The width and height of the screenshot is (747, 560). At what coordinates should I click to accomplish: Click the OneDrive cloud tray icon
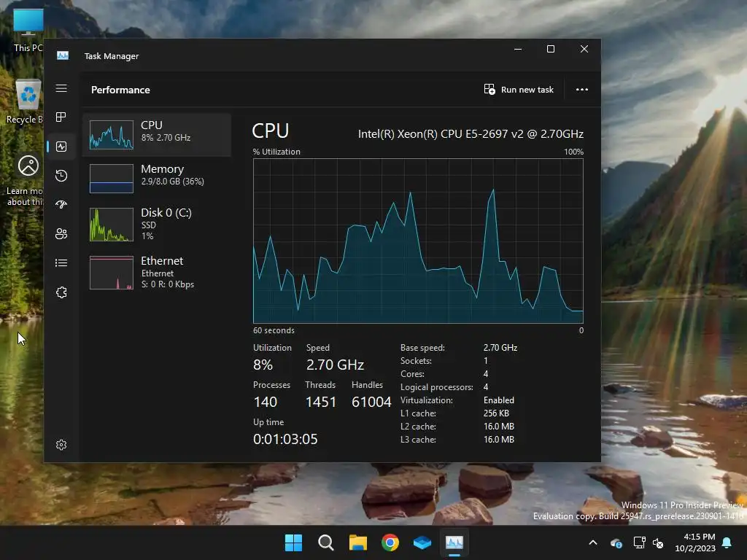(616, 542)
